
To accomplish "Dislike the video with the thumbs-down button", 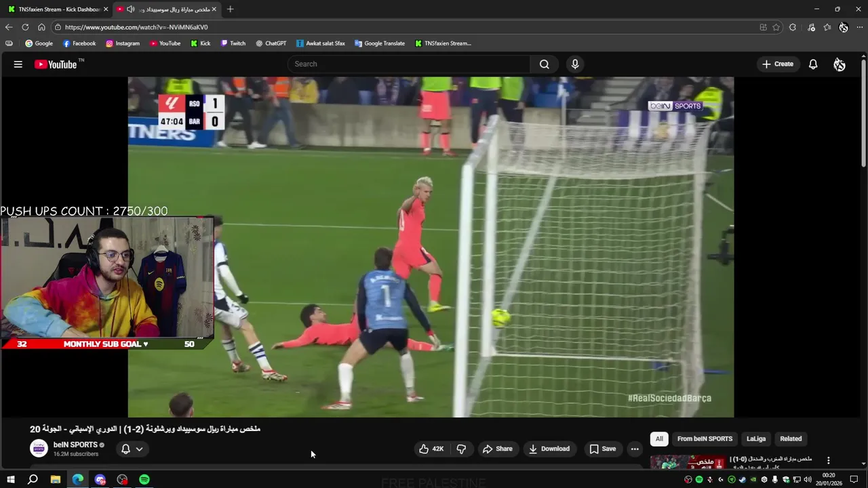I will (x=461, y=449).
